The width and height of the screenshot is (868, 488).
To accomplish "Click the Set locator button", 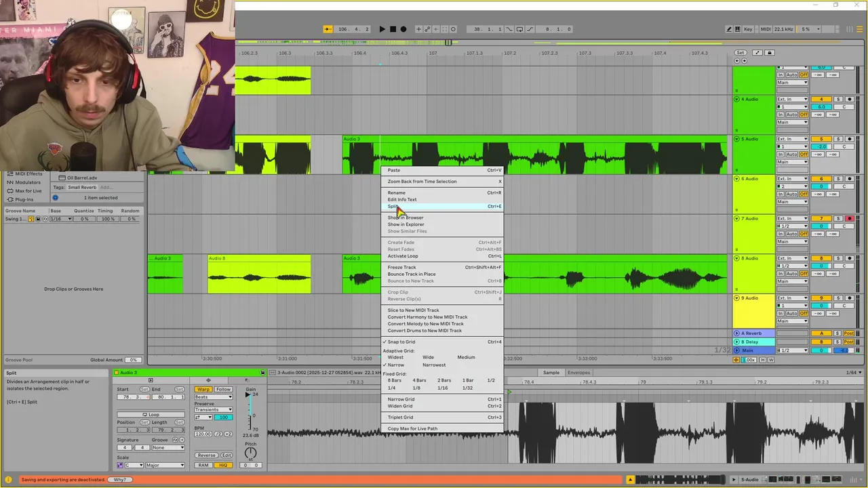I will tap(740, 53).
